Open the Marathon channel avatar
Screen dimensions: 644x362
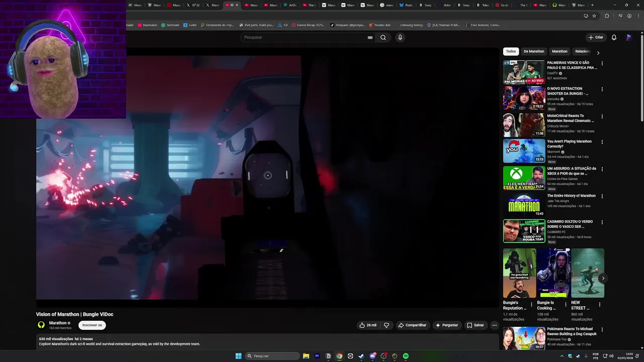[41, 325]
